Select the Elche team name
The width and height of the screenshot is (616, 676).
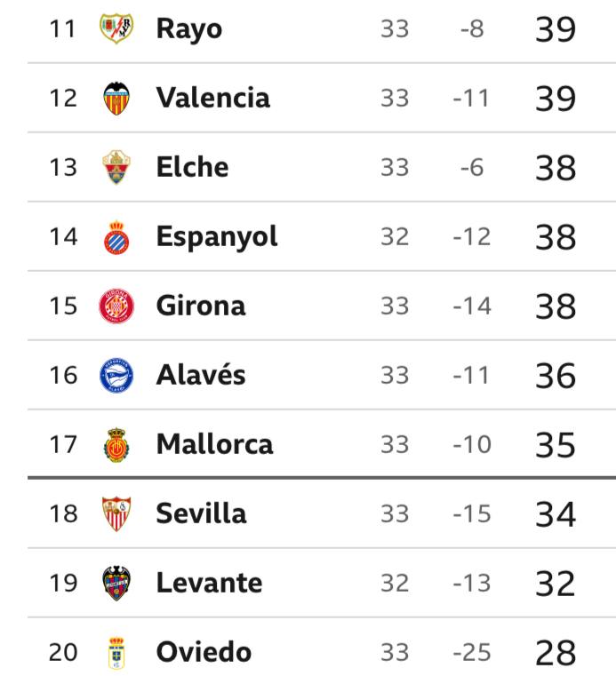[x=192, y=167]
